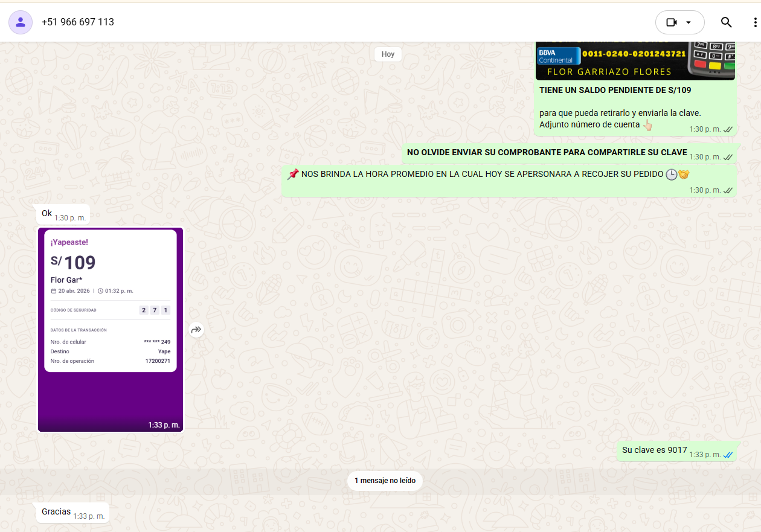Open the contact profile avatar
This screenshot has width=761, height=532.
click(x=21, y=22)
